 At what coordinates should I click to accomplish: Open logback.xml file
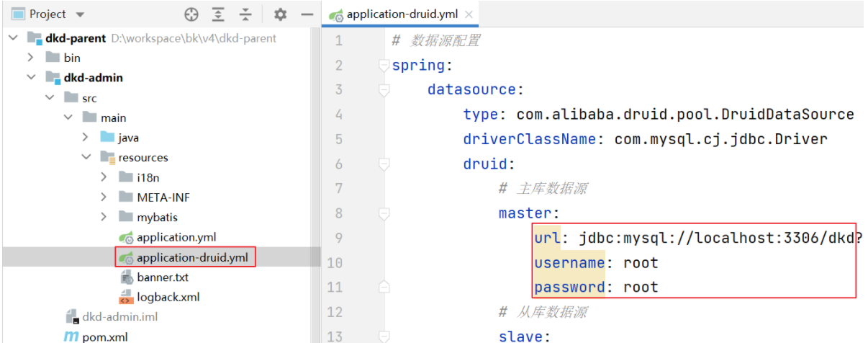[168, 297]
